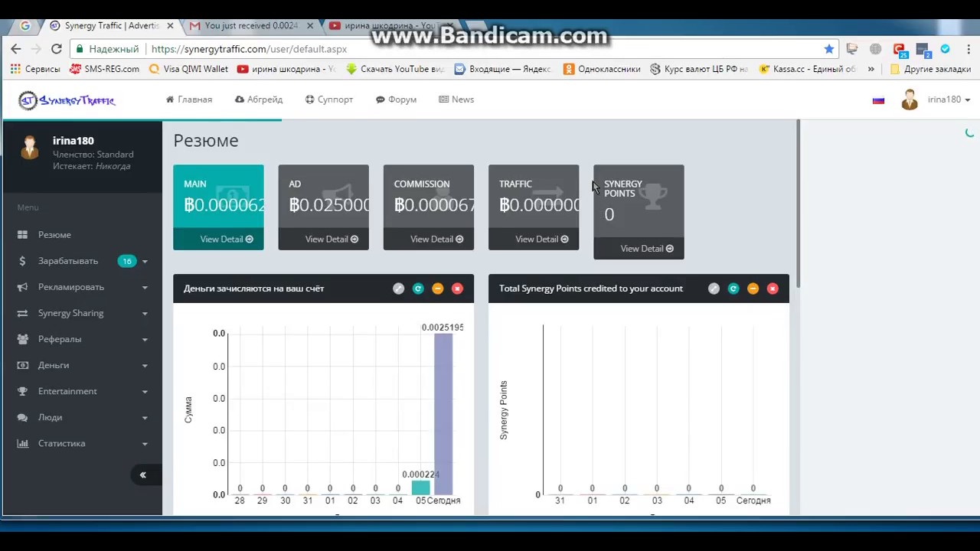Bookmark the page with the star icon
Screen dimensions: 980x551
[828, 49]
